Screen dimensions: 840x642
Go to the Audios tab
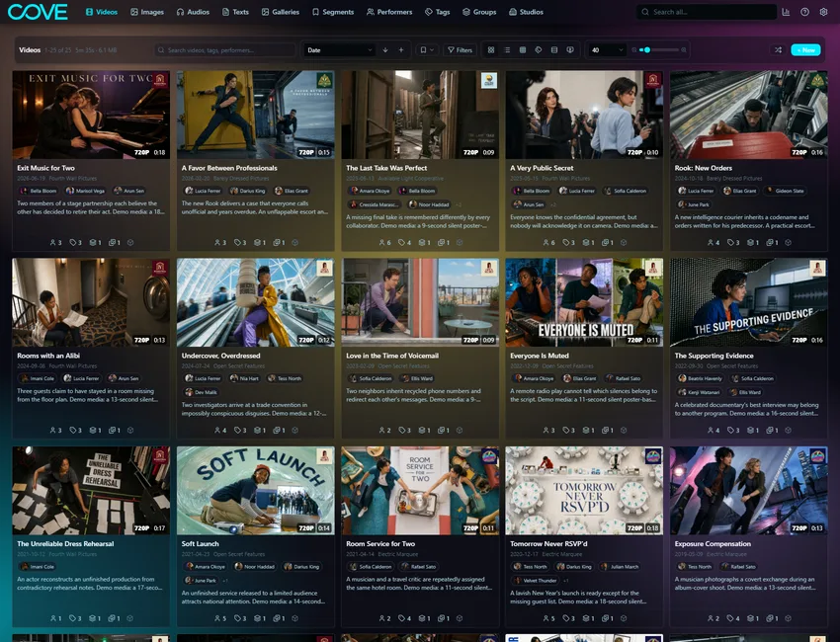(193, 12)
